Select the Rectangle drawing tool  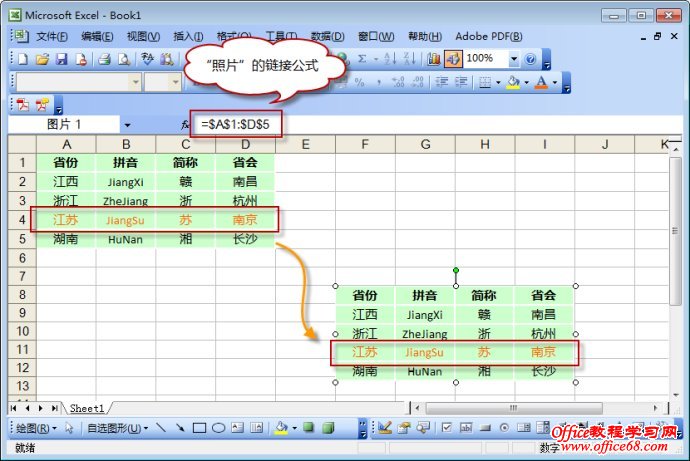(x=199, y=427)
